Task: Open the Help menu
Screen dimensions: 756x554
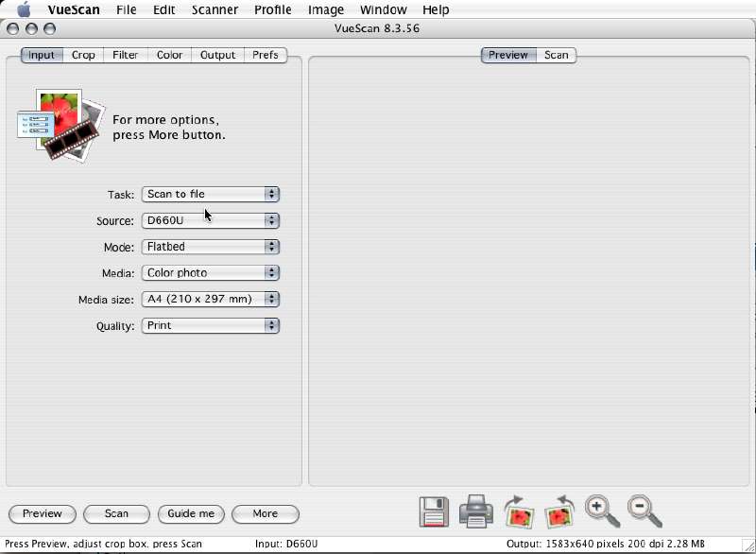Action: (436, 9)
